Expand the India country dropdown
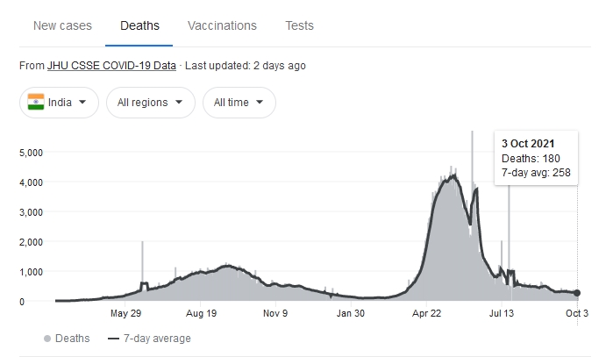 (x=59, y=103)
